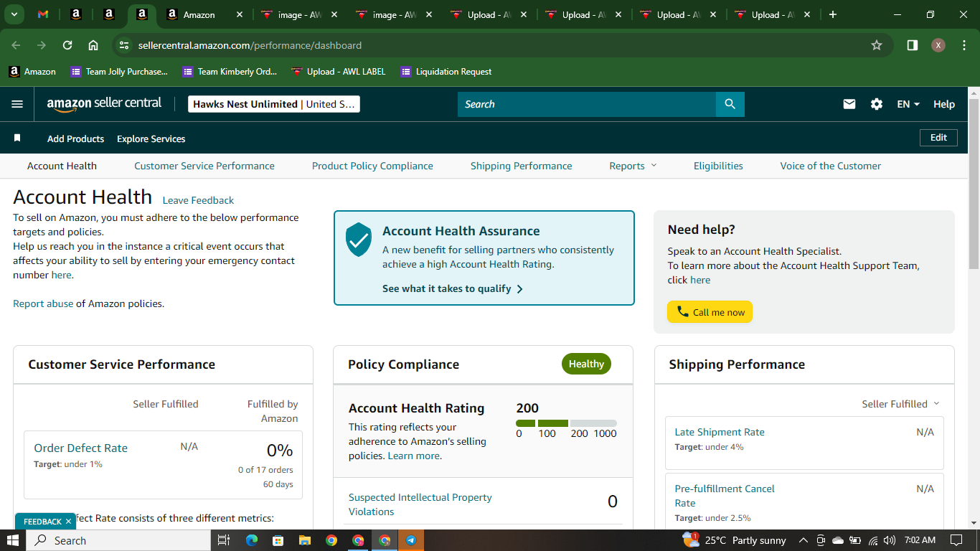The width and height of the screenshot is (980, 551).
Task: Open the notification center icon
Action: click(x=956, y=540)
